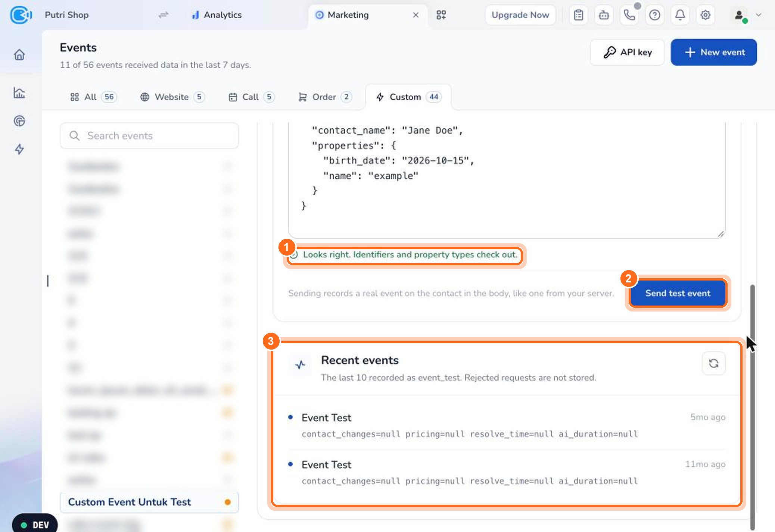Click the Upgrade Now button

coord(520,15)
